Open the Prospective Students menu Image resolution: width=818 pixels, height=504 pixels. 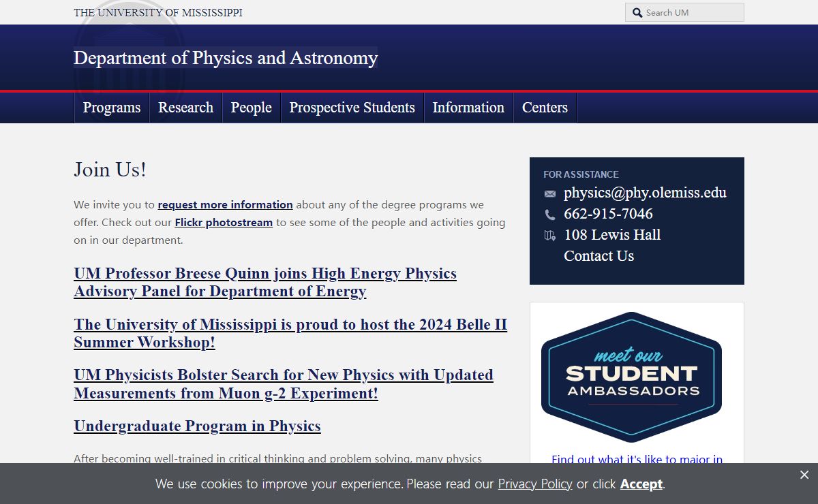click(352, 108)
